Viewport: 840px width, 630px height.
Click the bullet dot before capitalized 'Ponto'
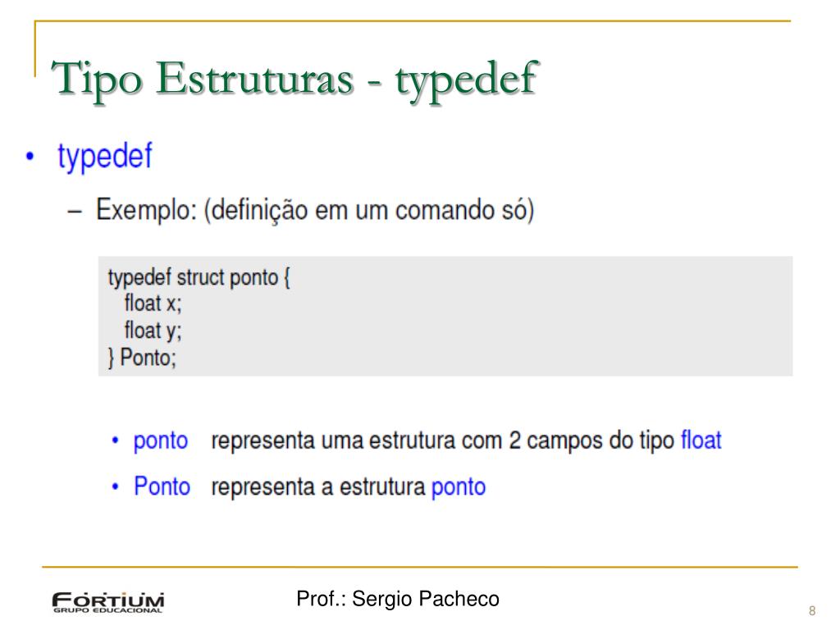tap(115, 487)
